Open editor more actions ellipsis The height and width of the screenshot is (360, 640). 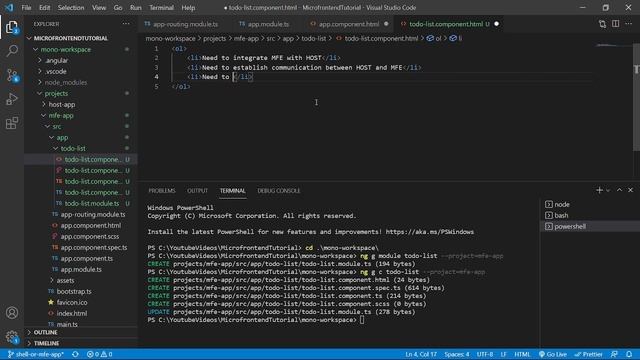pyautogui.click(x=629, y=24)
